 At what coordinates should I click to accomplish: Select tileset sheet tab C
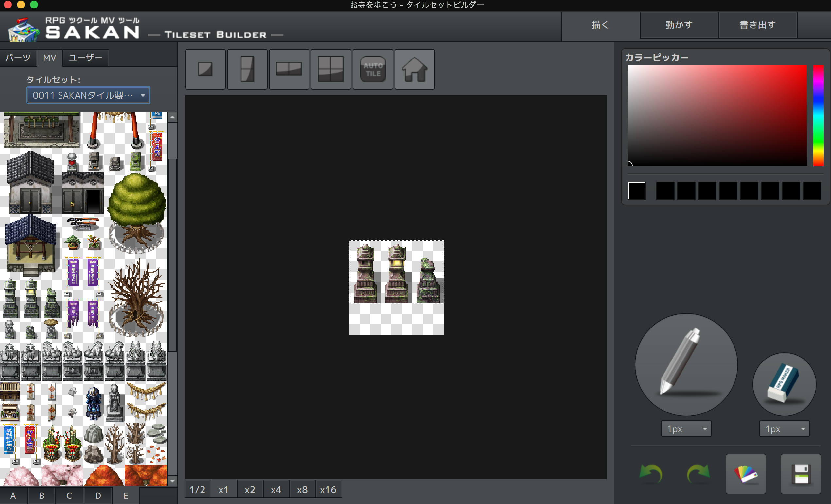click(69, 495)
